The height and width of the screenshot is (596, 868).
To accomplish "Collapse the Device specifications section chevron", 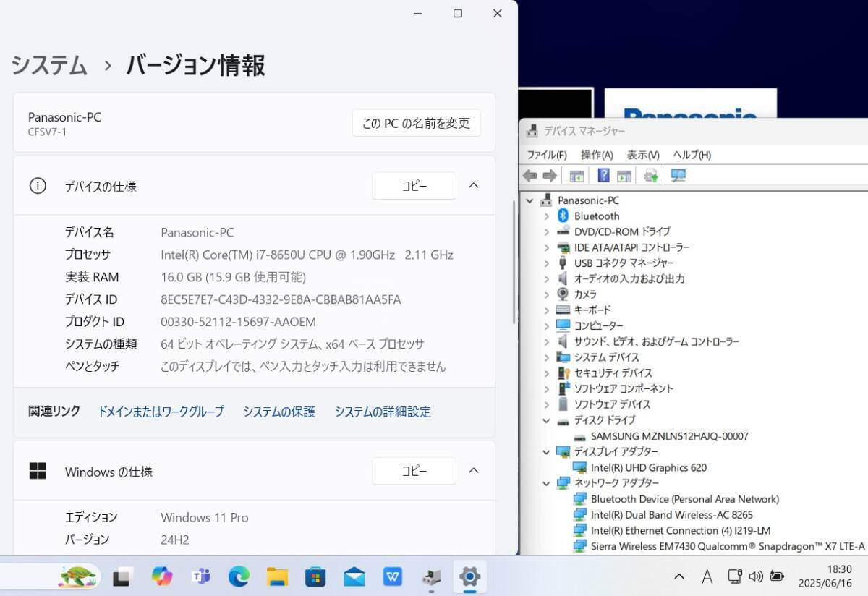I will 473,186.
